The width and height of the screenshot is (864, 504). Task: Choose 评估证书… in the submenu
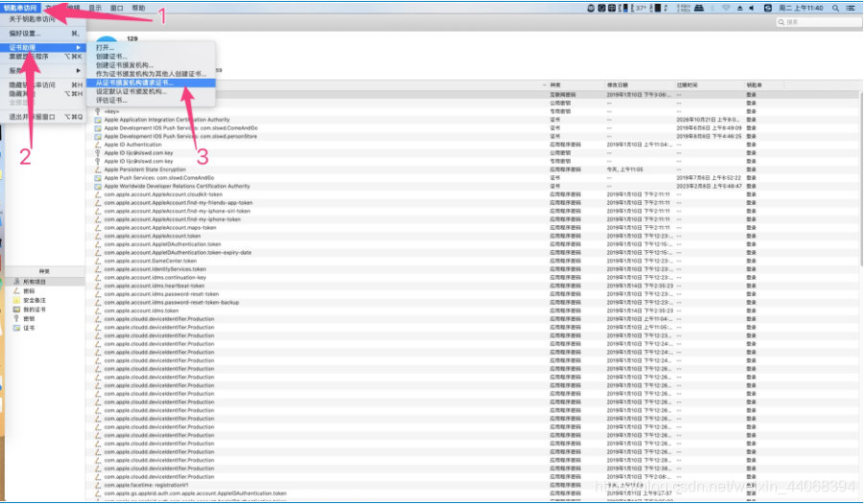pos(111,101)
